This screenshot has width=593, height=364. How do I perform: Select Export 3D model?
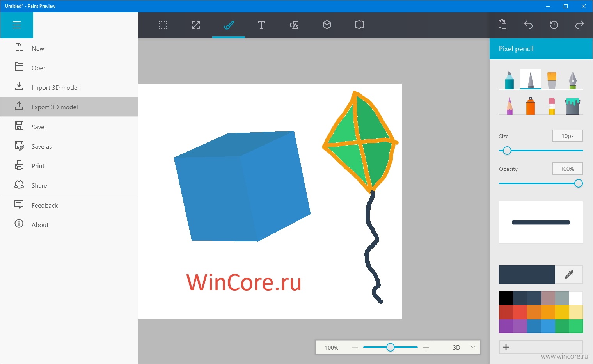(x=69, y=107)
